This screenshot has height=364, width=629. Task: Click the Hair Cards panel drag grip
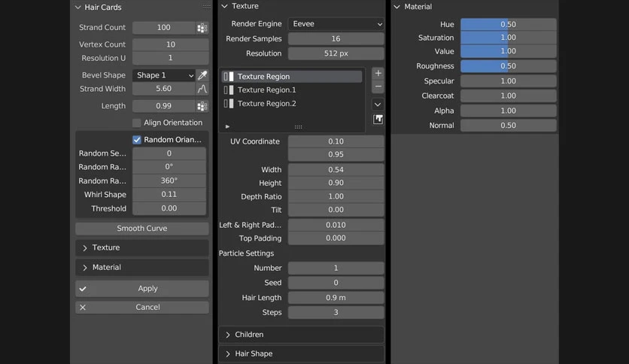[x=207, y=8]
